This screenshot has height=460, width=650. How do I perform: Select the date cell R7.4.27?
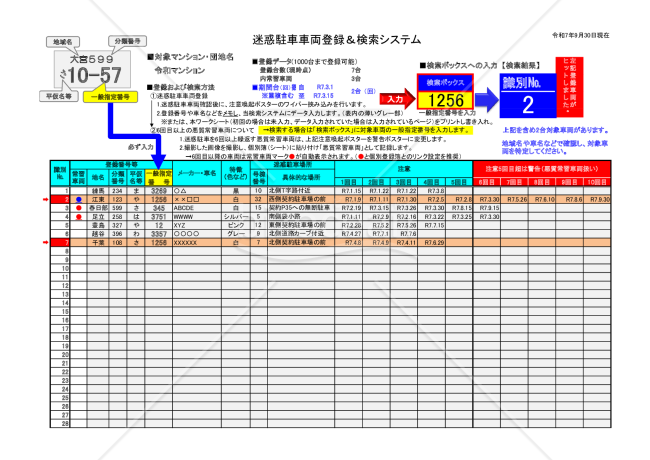pyautogui.click(x=349, y=234)
